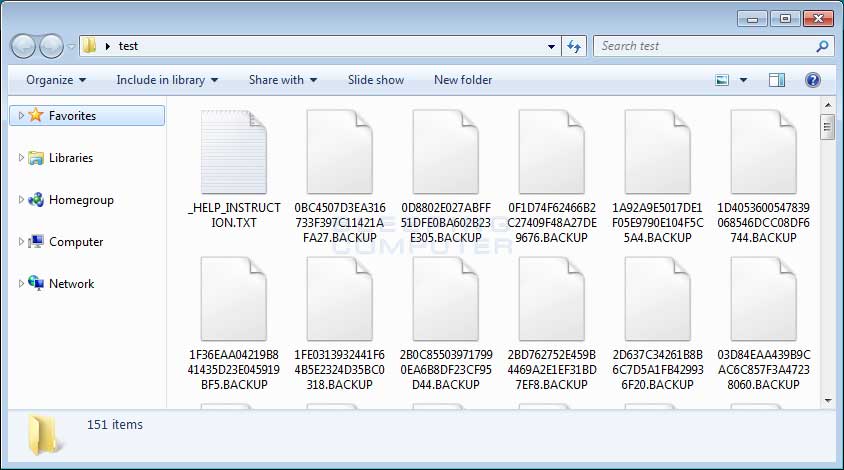Open the Organize menu
The height and width of the screenshot is (470, 844).
click(x=56, y=80)
